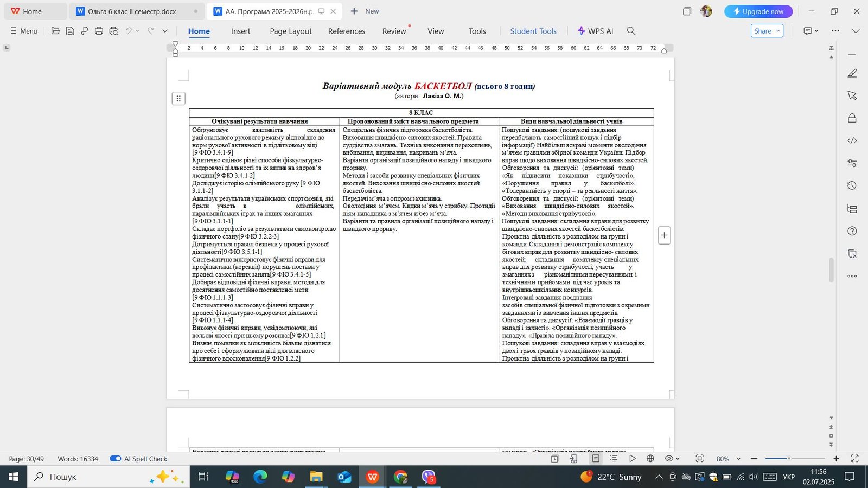Click the Redo arrow icon
Screen dimensions: 868x488
pos(151,31)
